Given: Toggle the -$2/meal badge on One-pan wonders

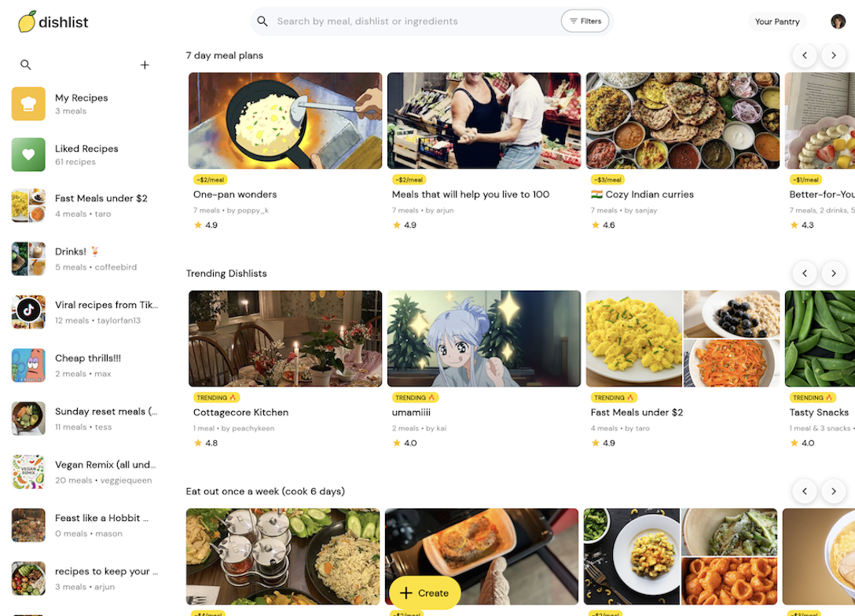Looking at the screenshot, I should click(209, 179).
